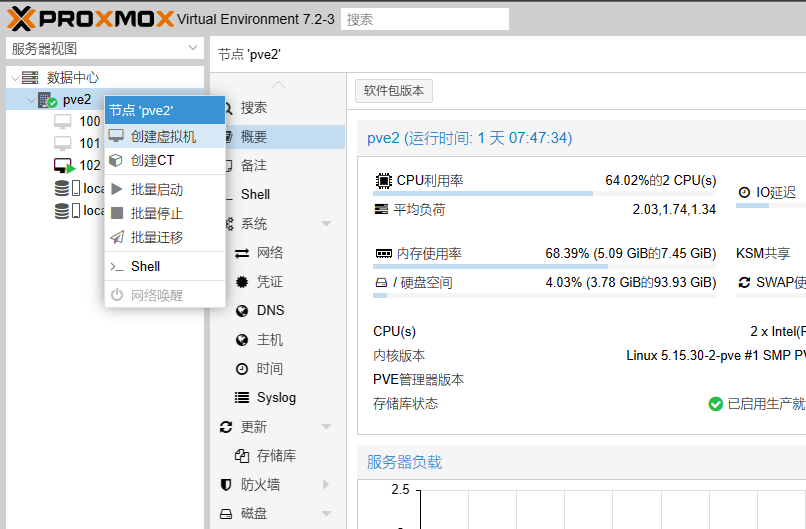This screenshot has height=529, width=806.
Task: Click the SWAP refresh icon
Action: point(744,282)
